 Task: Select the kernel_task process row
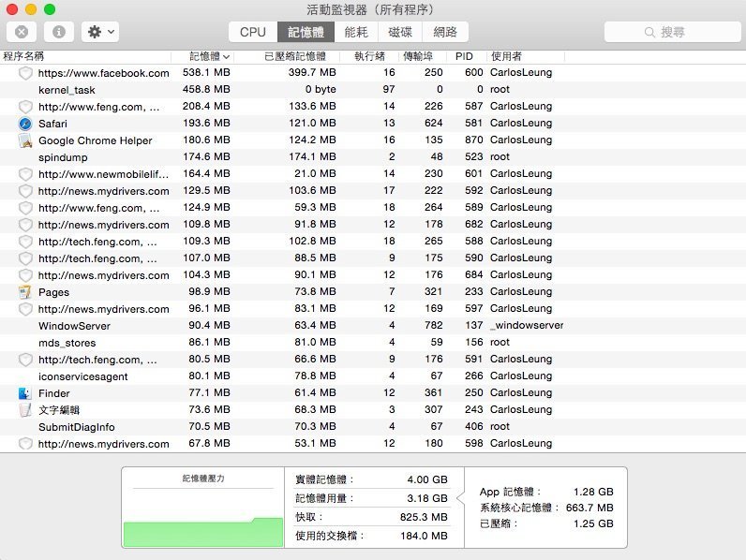[373, 89]
